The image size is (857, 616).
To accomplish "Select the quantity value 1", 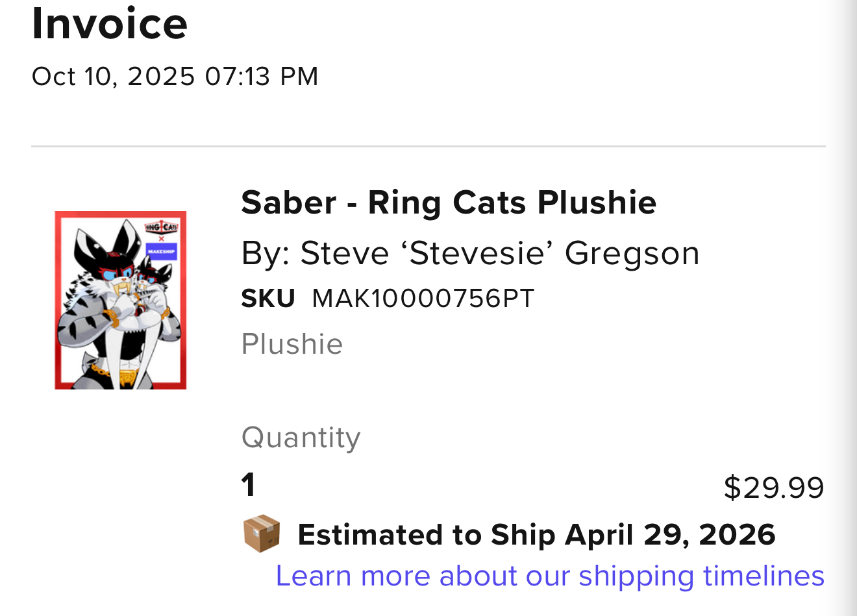I will [x=248, y=485].
